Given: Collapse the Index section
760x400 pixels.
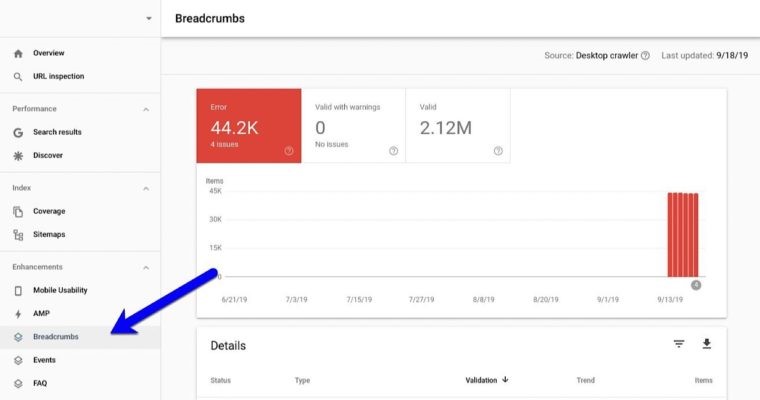Looking at the screenshot, I should (146, 188).
